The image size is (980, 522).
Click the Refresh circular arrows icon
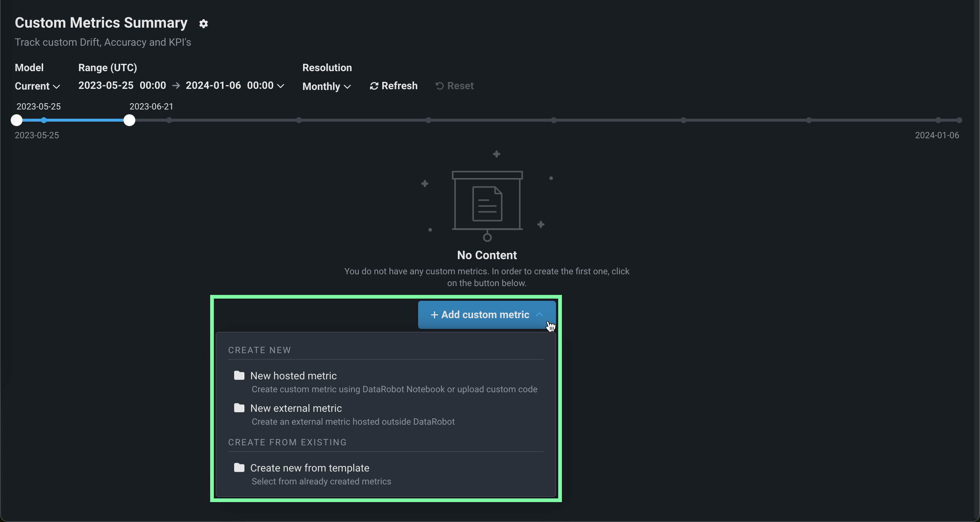pyautogui.click(x=374, y=86)
